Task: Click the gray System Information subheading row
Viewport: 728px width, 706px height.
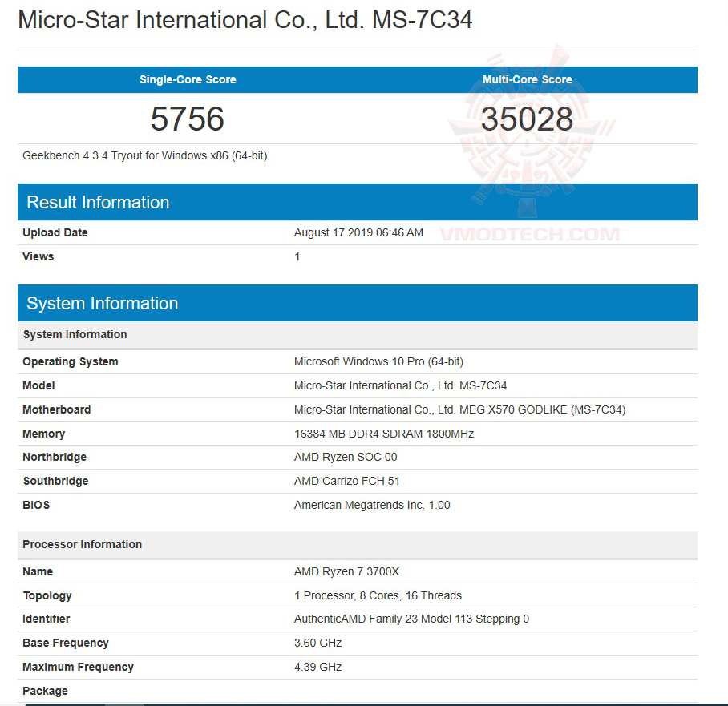Action: click(x=358, y=335)
